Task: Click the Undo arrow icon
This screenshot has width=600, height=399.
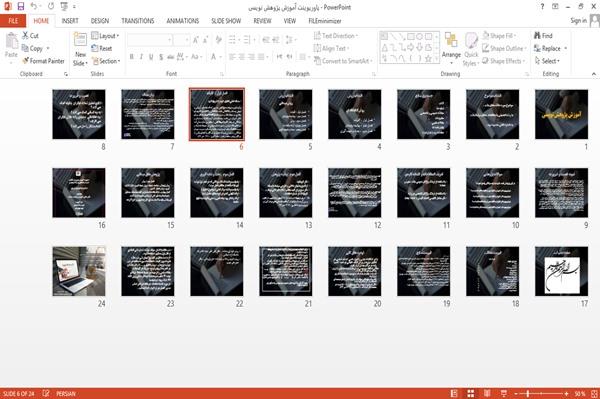Action: click(34, 7)
